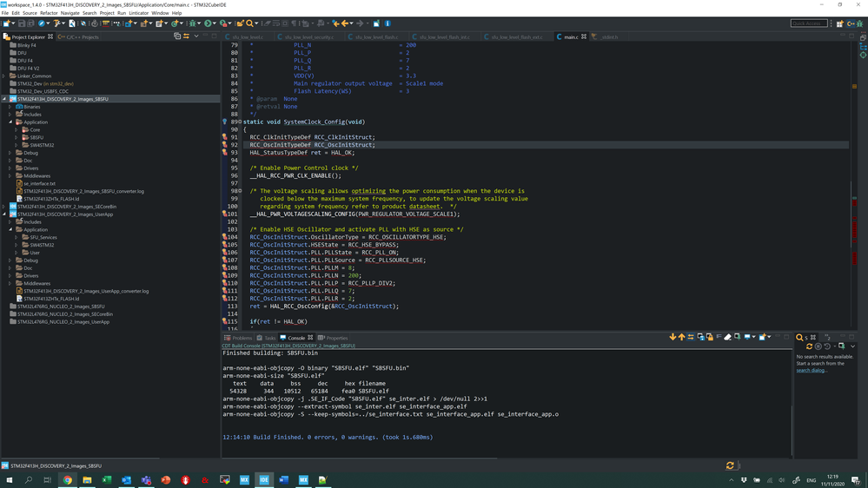This screenshot has width=868, height=488.
Task: Collapse STM32F413H_DISCOVERY_2_Images_SBSFU project node
Action: click(3, 99)
